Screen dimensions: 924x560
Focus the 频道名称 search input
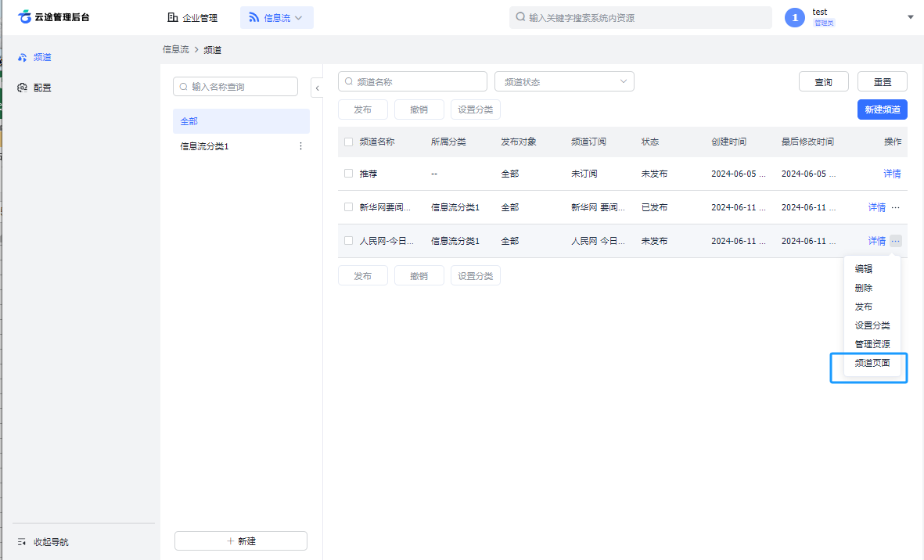(x=412, y=82)
